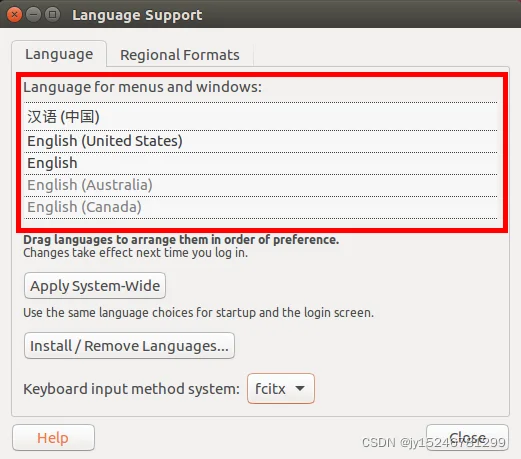Maximize the Language Support window
The image size is (521, 459).
[x=52, y=15]
